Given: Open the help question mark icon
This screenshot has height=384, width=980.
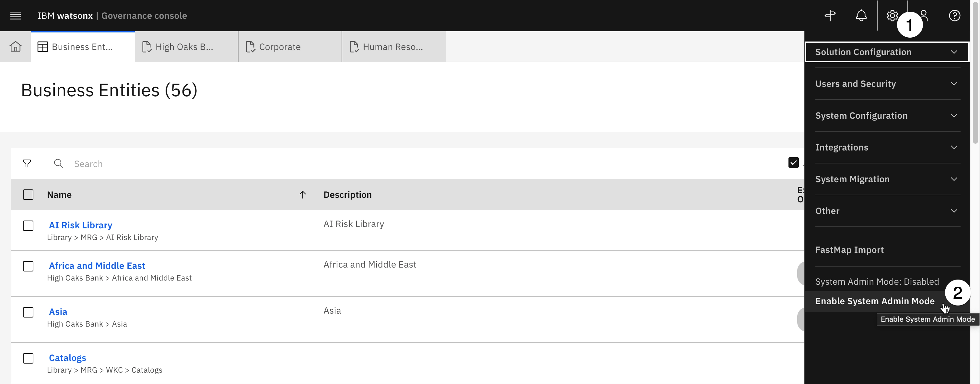Looking at the screenshot, I should (x=954, y=16).
